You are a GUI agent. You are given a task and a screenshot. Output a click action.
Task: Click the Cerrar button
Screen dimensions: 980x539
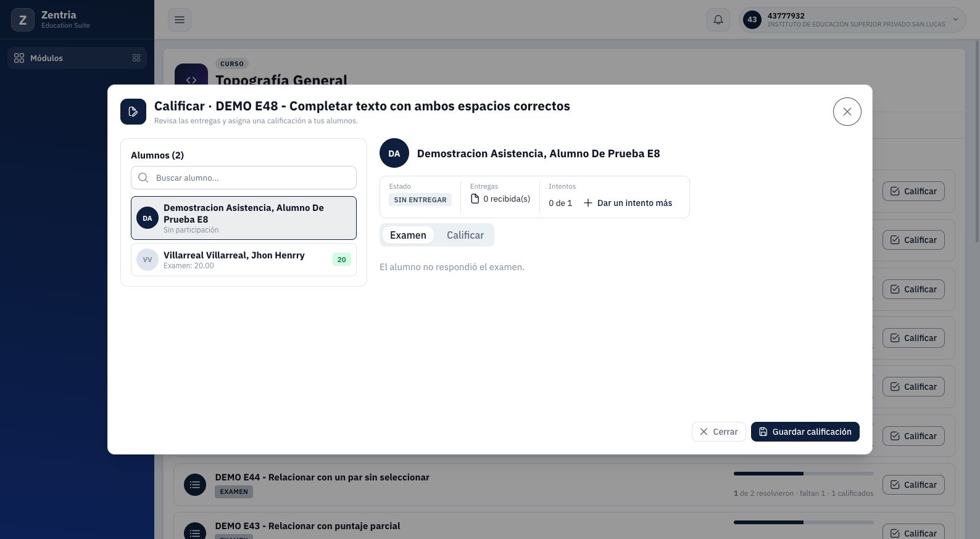[719, 432]
